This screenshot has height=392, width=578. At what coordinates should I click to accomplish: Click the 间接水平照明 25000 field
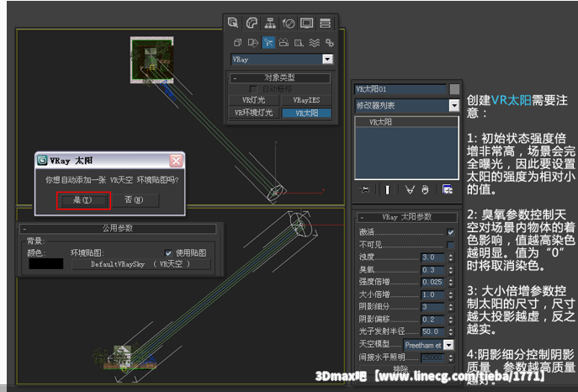click(x=432, y=358)
